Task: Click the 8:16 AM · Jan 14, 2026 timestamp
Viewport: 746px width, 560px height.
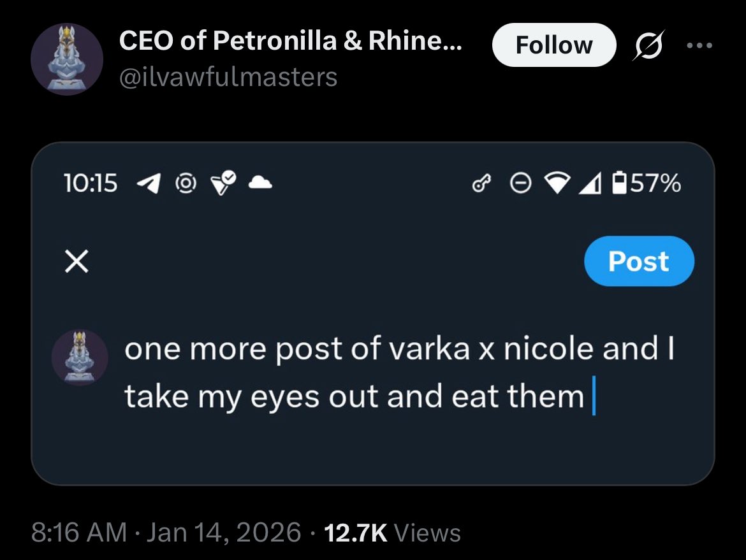Action: click(x=166, y=533)
